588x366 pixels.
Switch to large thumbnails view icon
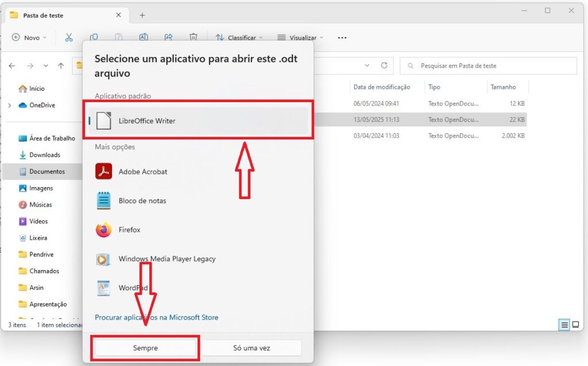tap(575, 325)
